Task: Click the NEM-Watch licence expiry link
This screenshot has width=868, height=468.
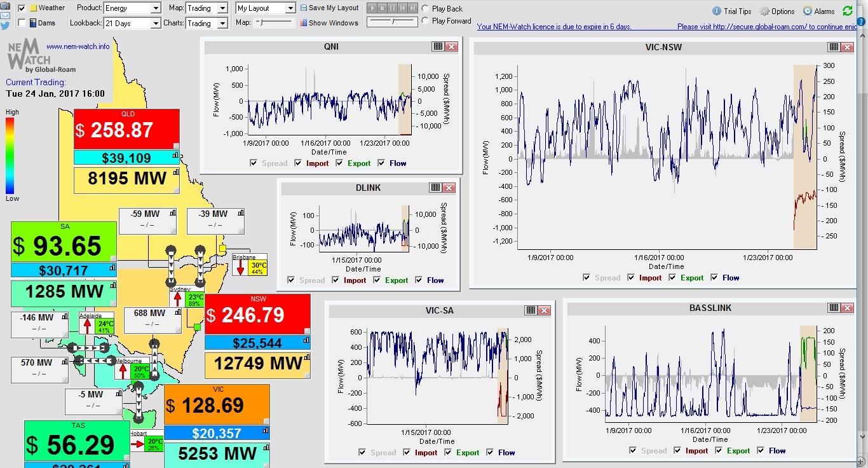Action: [554, 27]
